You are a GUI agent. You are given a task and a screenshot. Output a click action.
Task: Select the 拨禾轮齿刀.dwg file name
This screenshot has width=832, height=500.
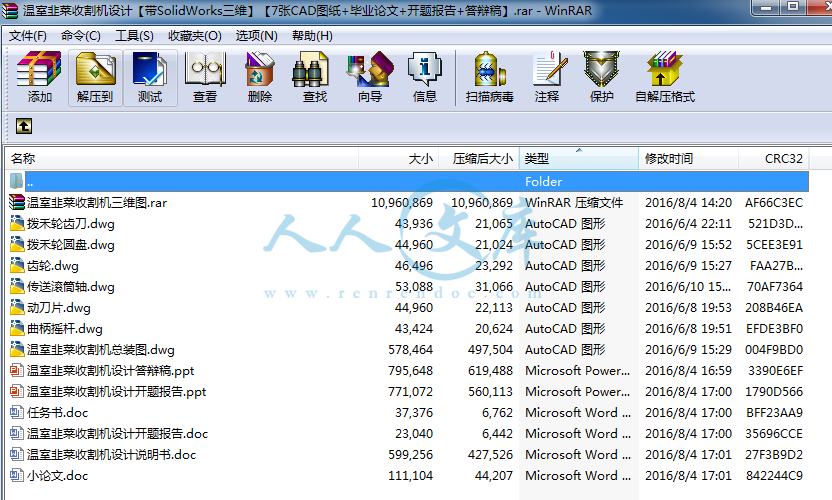click(x=71, y=223)
